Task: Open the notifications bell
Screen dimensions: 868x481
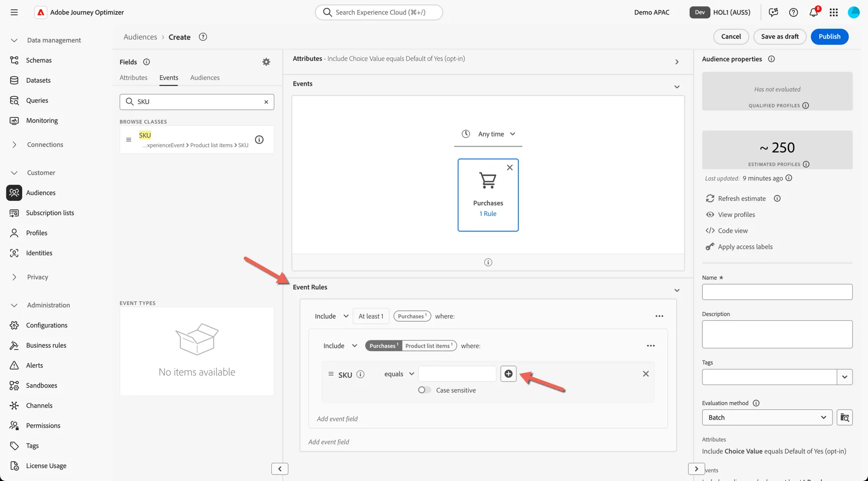Action: [814, 12]
